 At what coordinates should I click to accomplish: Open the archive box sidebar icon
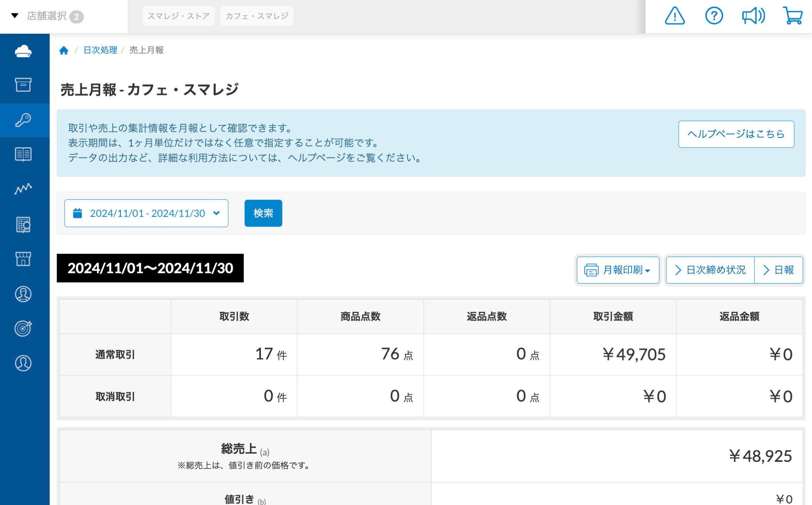[x=23, y=85]
